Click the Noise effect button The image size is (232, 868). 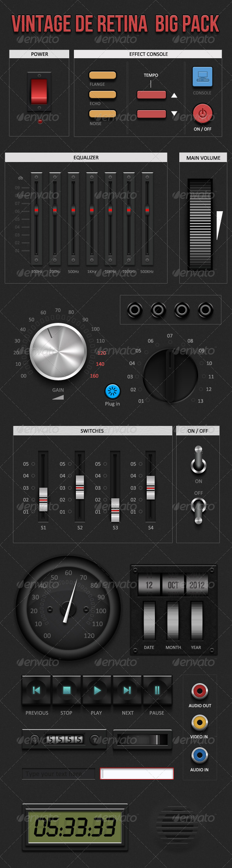click(103, 114)
